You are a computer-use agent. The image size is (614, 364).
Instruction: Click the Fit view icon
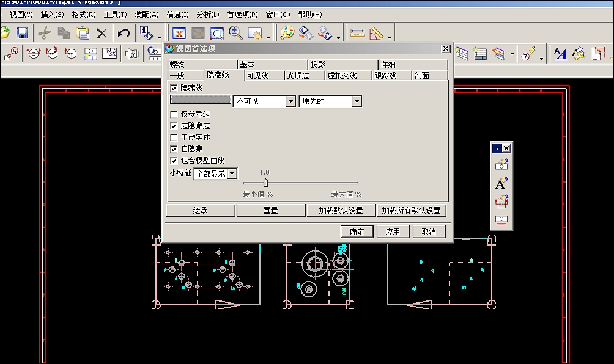pyautogui.click(x=179, y=33)
